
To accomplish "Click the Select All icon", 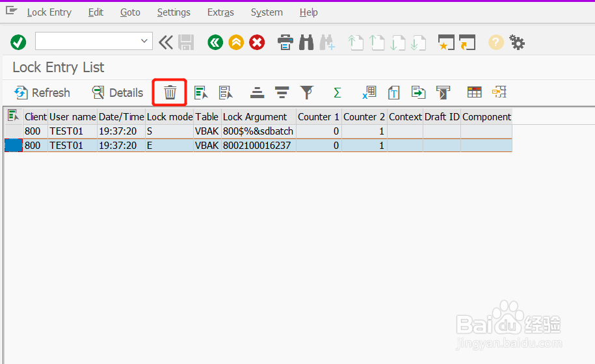I will click(x=201, y=92).
